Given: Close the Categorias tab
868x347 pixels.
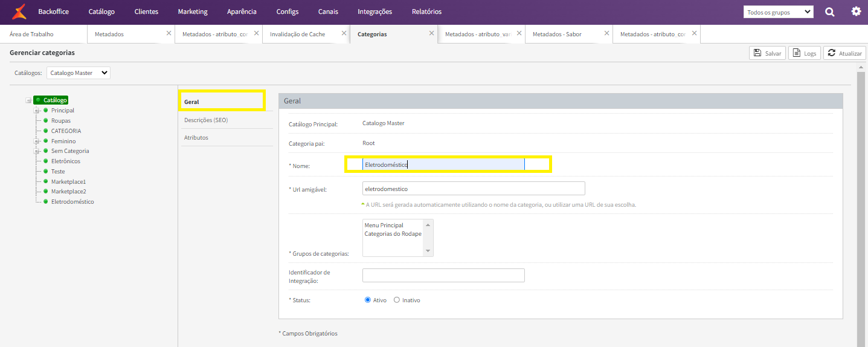Looking at the screenshot, I should pyautogui.click(x=431, y=33).
